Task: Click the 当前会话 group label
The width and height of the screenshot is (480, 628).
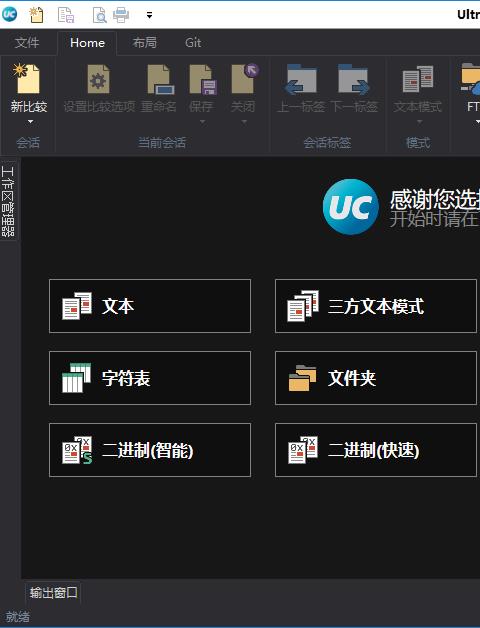Action: [x=162, y=143]
